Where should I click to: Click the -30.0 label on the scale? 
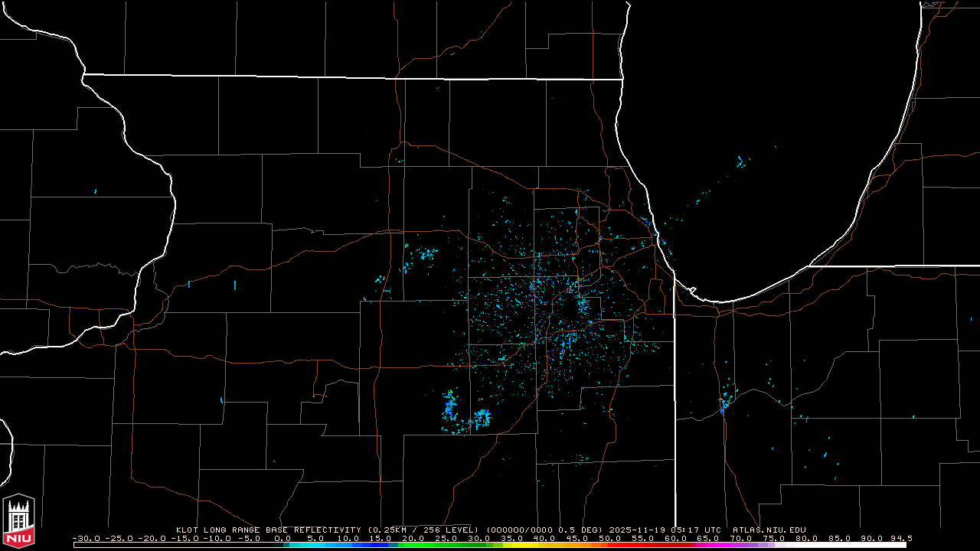(x=86, y=538)
